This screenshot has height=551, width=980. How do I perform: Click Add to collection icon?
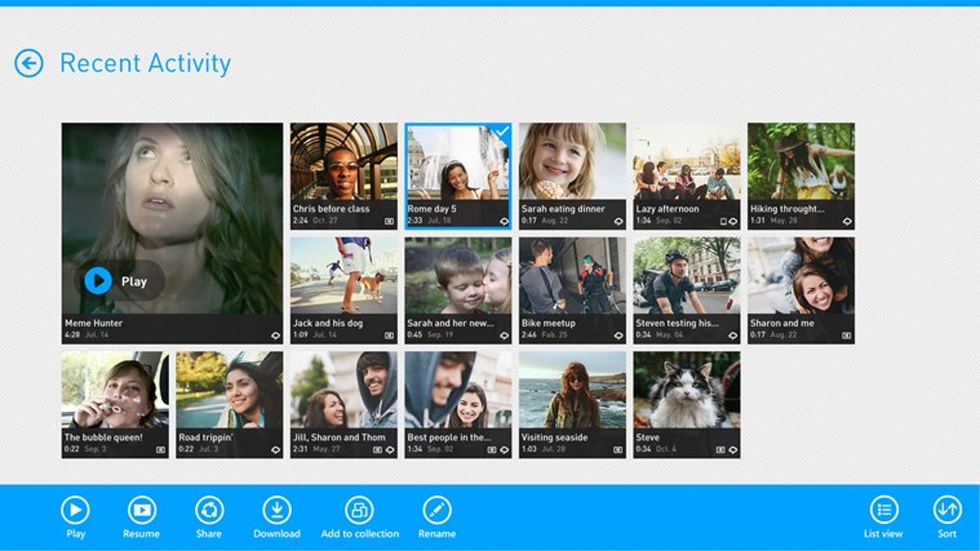[x=359, y=511]
